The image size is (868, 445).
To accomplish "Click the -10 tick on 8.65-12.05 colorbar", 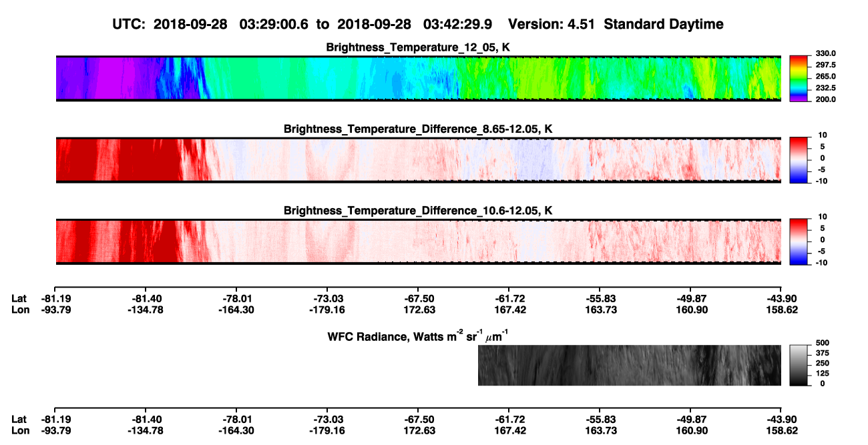I will (821, 181).
